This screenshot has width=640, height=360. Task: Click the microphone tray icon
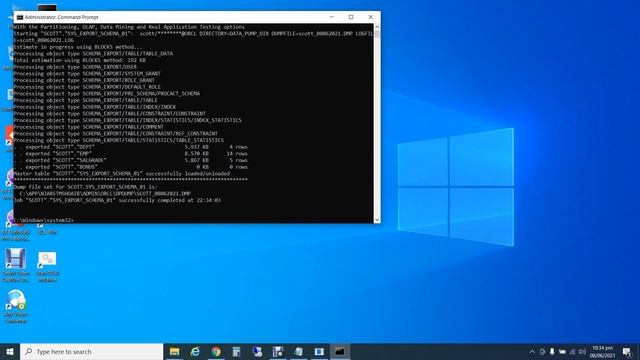[x=552, y=351]
